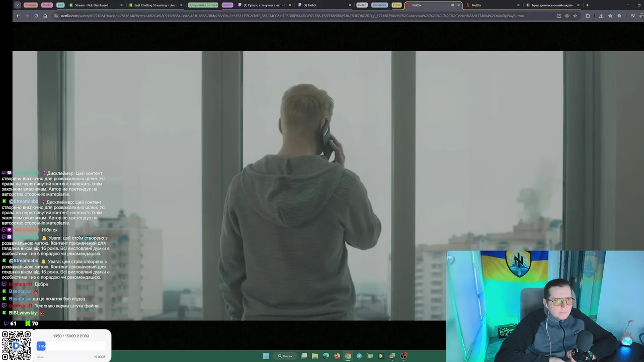The image size is (644, 362).
Task: Close the (1) Twitch tab
Action: [x=350, y=5]
